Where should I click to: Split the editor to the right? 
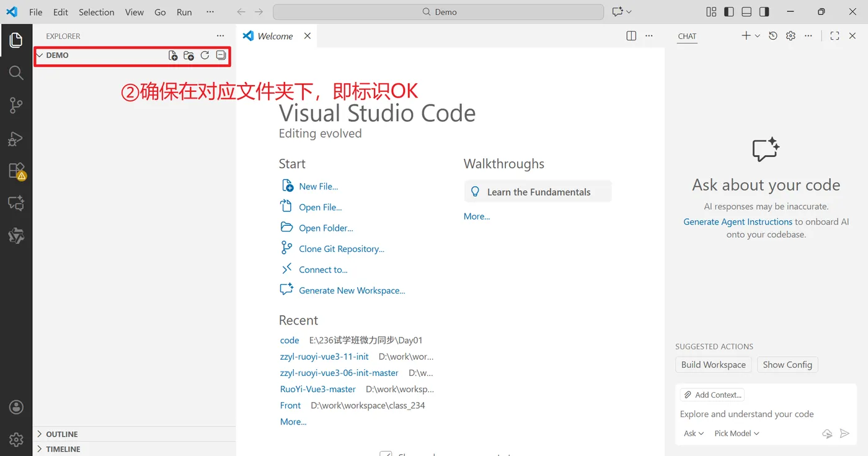(x=631, y=36)
